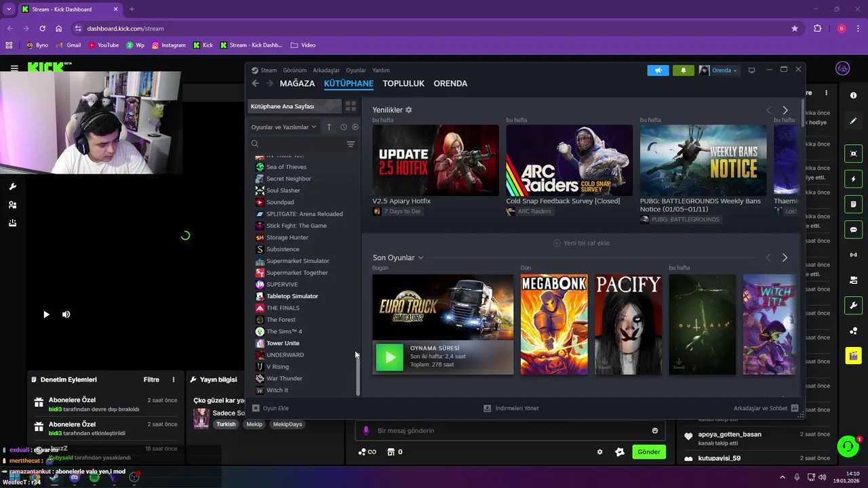Open yellow clapperboard clip icon in Kick sidebar
The height and width of the screenshot is (488, 868).
click(854, 355)
